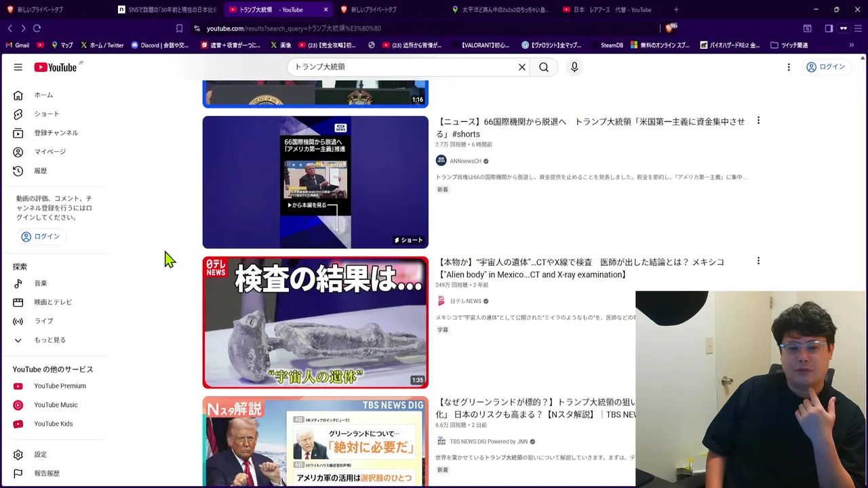Open 登録チャンネル in the sidebar
The image size is (868, 488).
[56, 133]
